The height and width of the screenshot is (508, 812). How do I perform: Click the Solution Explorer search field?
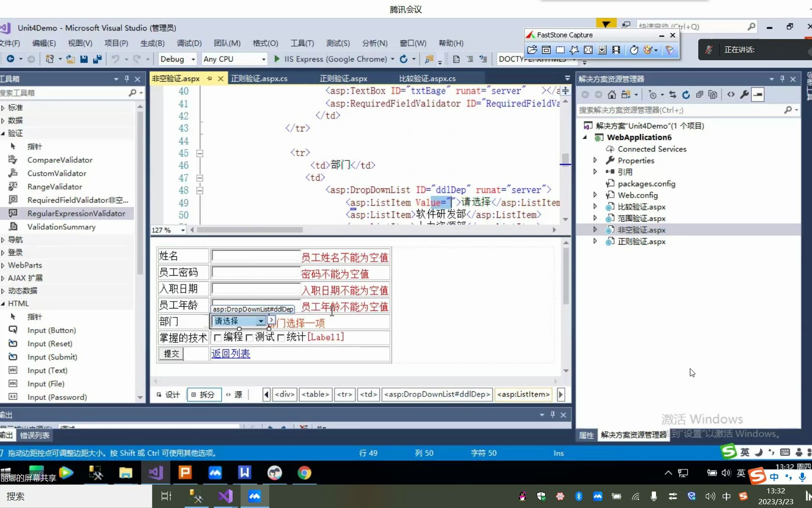coord(681,110)
